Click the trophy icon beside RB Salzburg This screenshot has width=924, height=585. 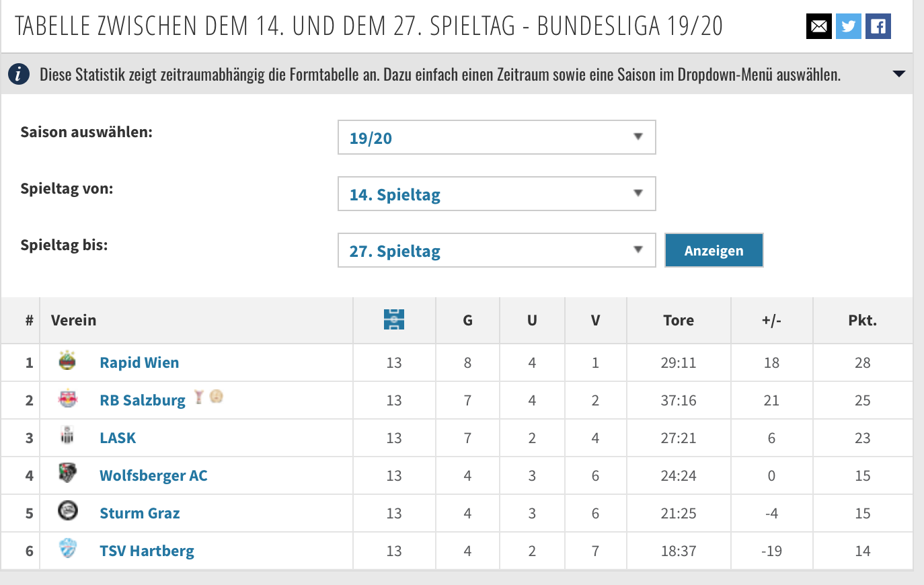point(198,397)
